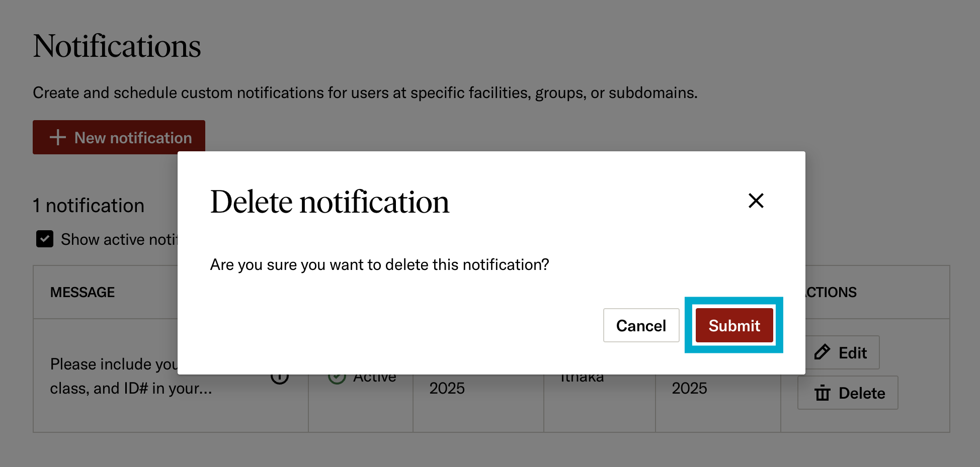Image resolution: width=980 pixels, height=467 pixels.
Task: Select the Delete notification dialog heading
Action: [330, 202]
